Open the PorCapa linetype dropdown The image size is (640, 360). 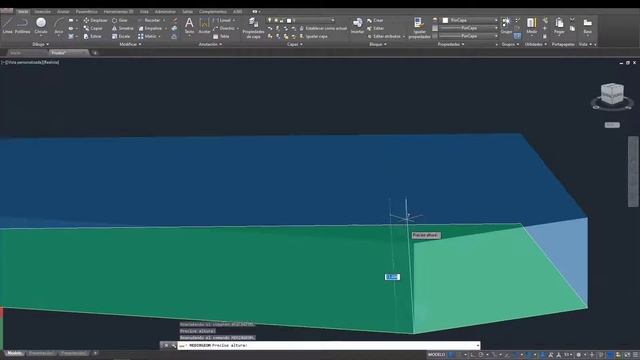(x=469, y=36)
